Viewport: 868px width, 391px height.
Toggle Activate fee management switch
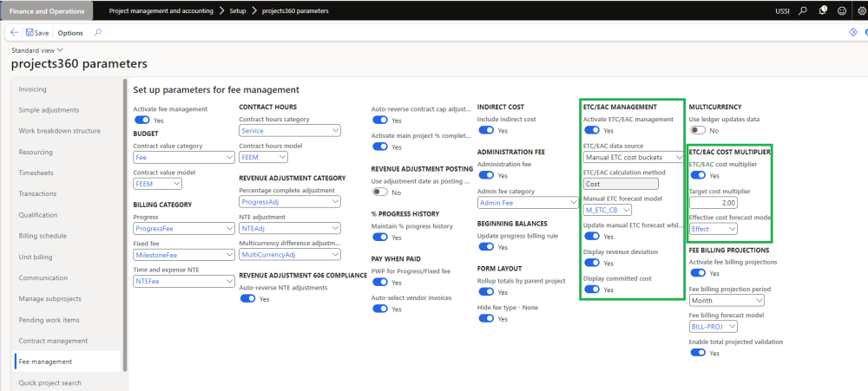tap(142, 121)
